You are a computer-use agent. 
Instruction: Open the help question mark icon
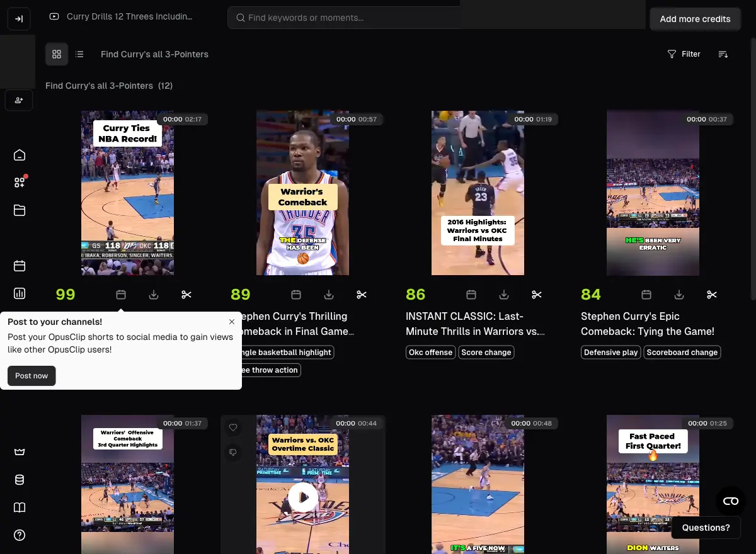point(20,535)
